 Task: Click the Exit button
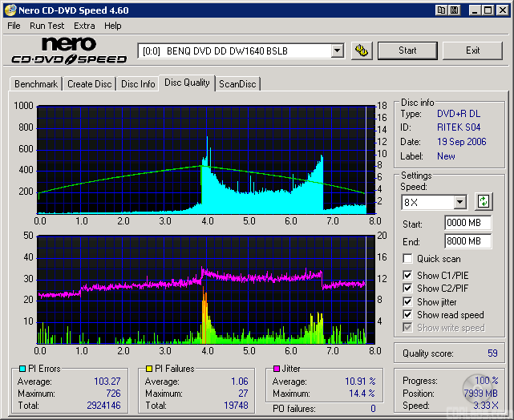pos(472,50)
